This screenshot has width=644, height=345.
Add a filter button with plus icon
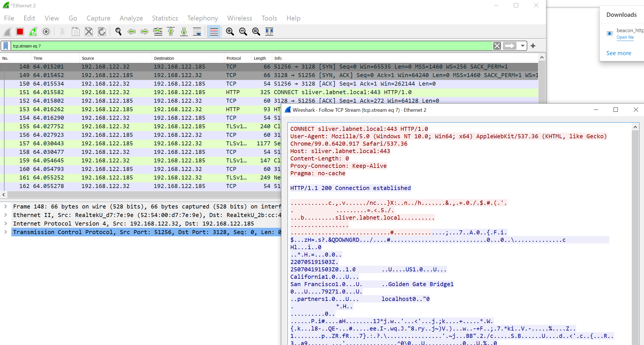tap(533, 46)
